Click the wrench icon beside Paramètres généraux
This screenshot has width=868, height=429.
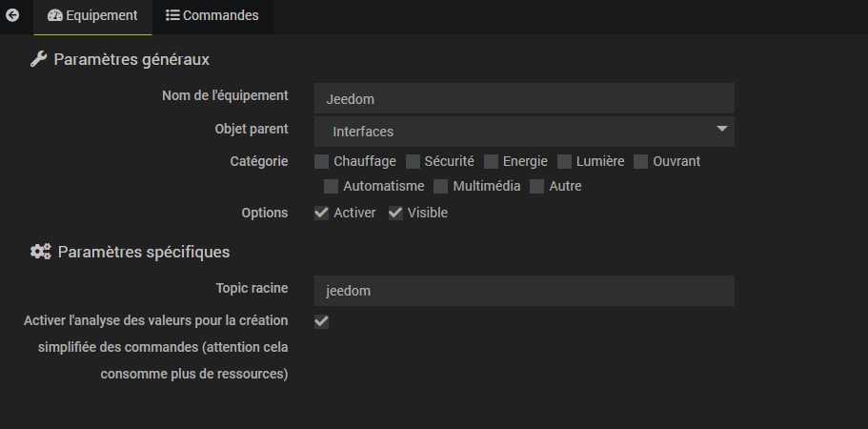point(38,59)
